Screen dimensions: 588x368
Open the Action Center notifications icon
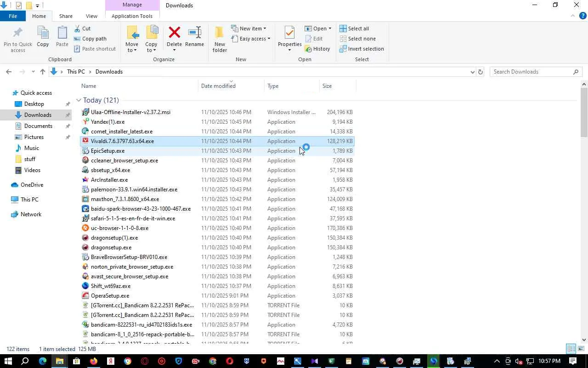coord(573,361)
